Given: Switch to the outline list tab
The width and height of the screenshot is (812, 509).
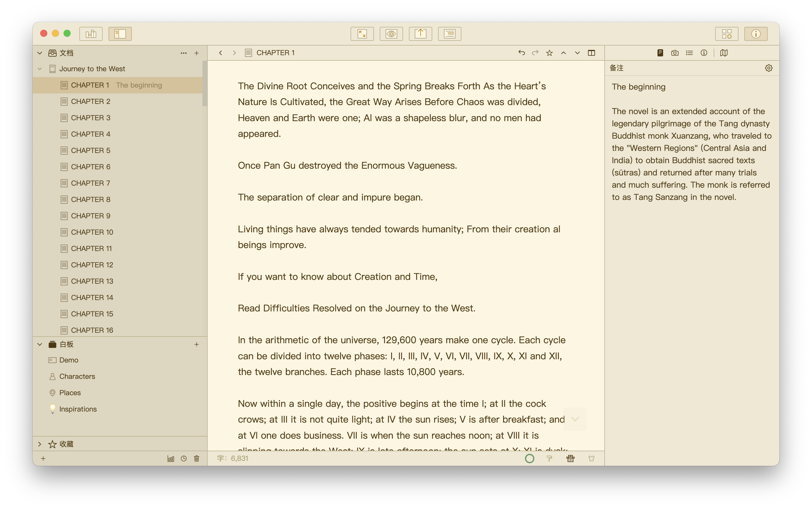Looking at the screenshot, I should point(689,53).
